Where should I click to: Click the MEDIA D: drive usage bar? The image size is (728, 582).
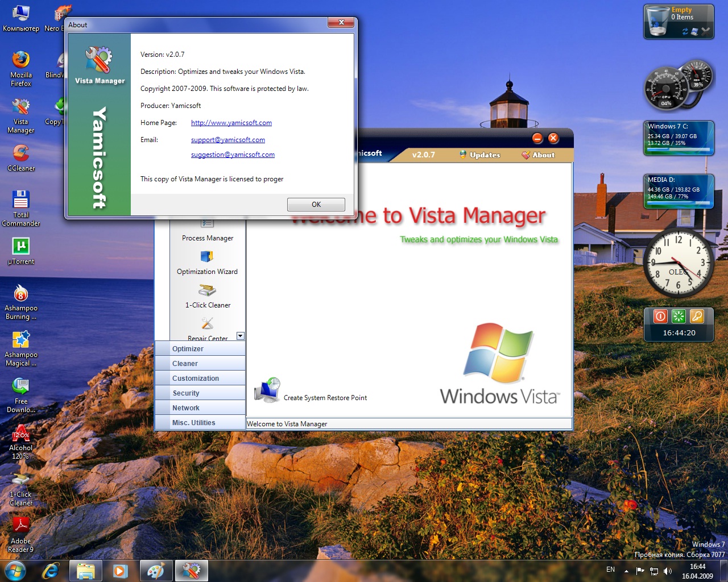click(679, 203)
